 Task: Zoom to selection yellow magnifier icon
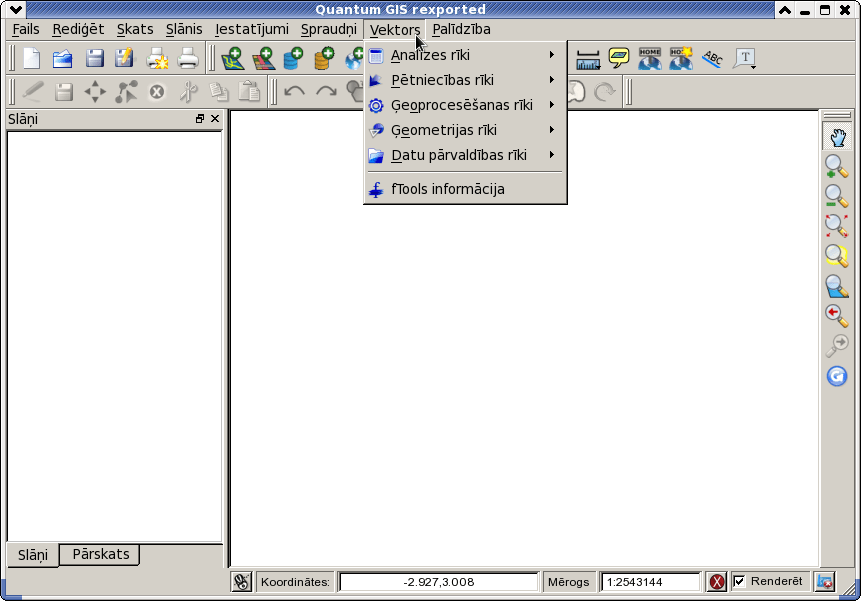(x=837, y=256)
